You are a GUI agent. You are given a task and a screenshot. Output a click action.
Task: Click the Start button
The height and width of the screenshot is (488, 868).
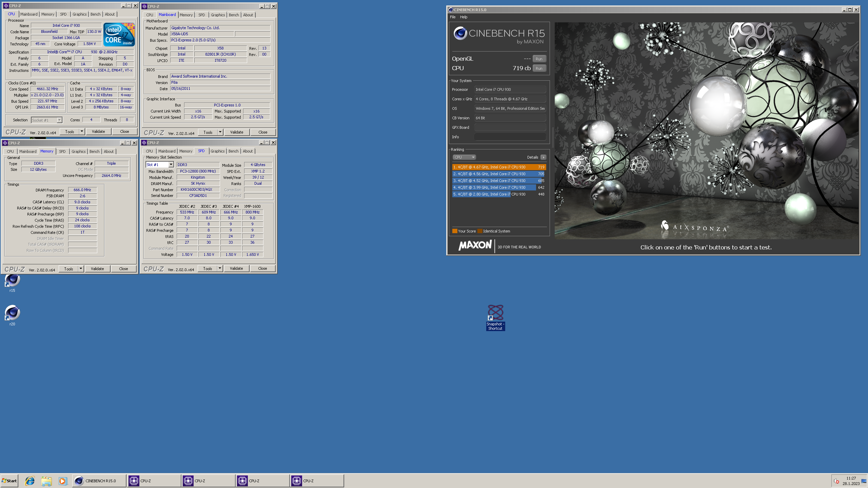point(9,481)
